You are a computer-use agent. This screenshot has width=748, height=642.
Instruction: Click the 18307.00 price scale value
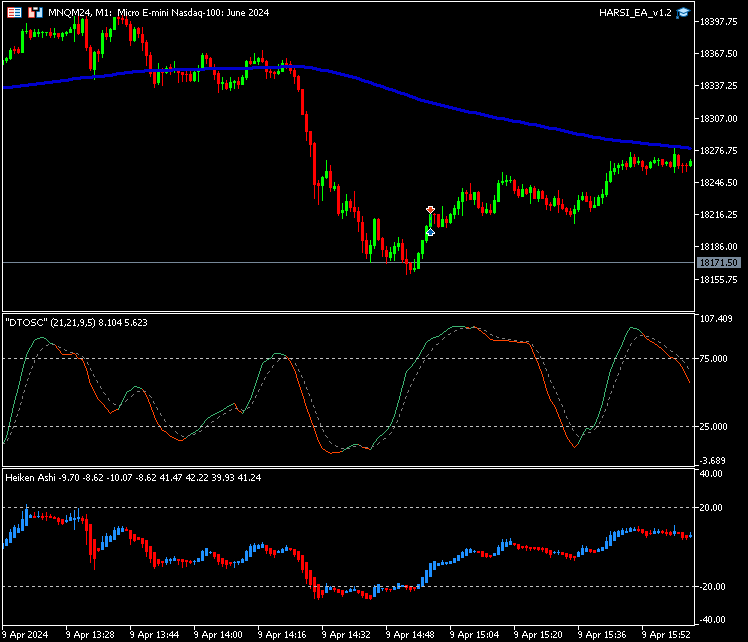point(718,118)
